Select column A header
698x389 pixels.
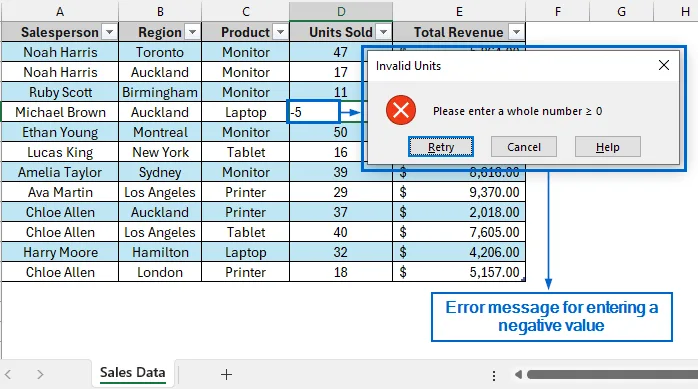[x=60, y=12]
